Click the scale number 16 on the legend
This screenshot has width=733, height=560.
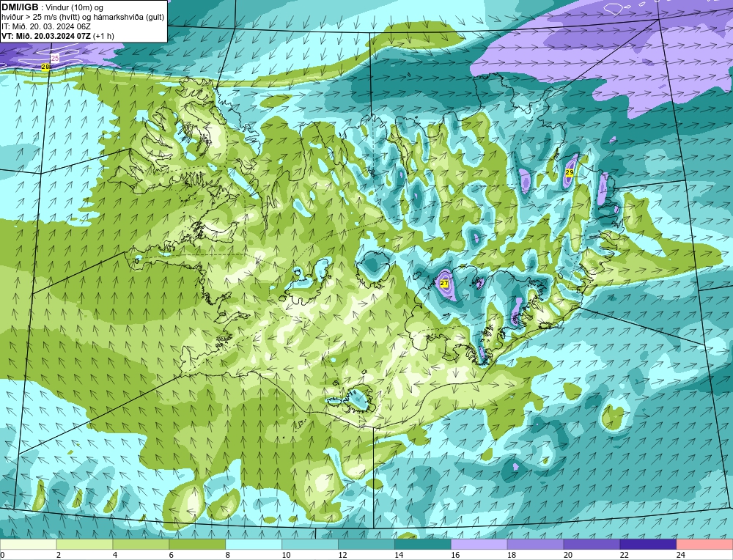tap(455, 555)
